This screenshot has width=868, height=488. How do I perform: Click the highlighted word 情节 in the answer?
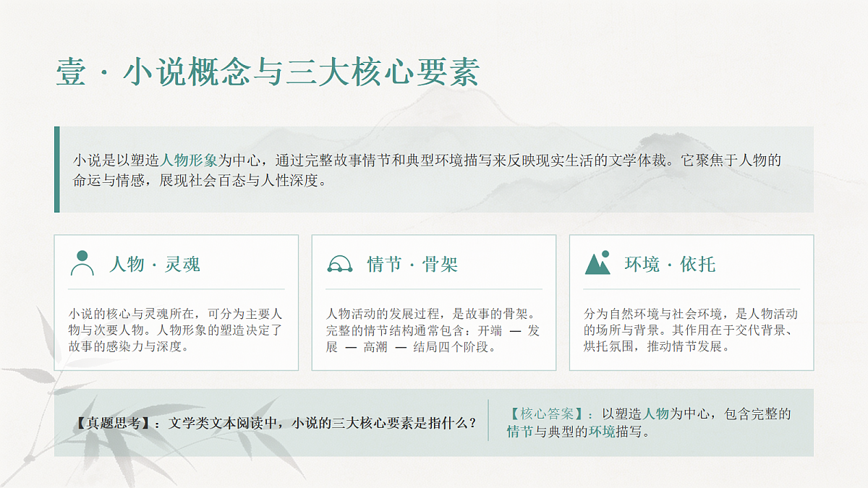coord(521,432)
